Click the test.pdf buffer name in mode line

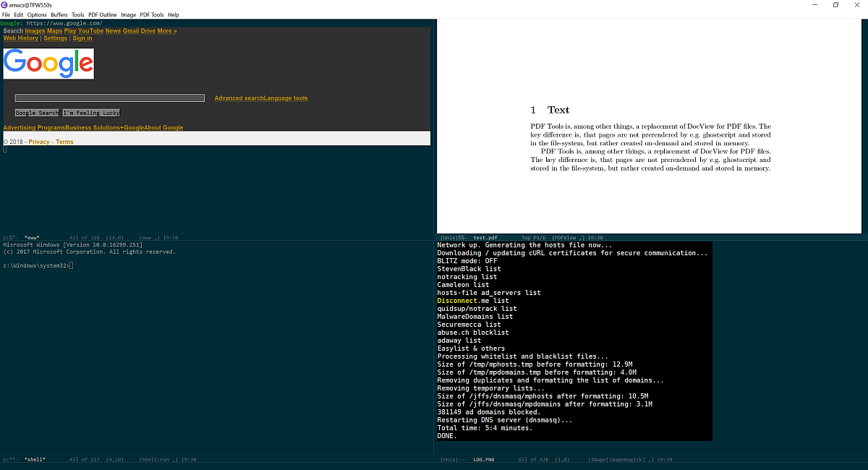485,237
